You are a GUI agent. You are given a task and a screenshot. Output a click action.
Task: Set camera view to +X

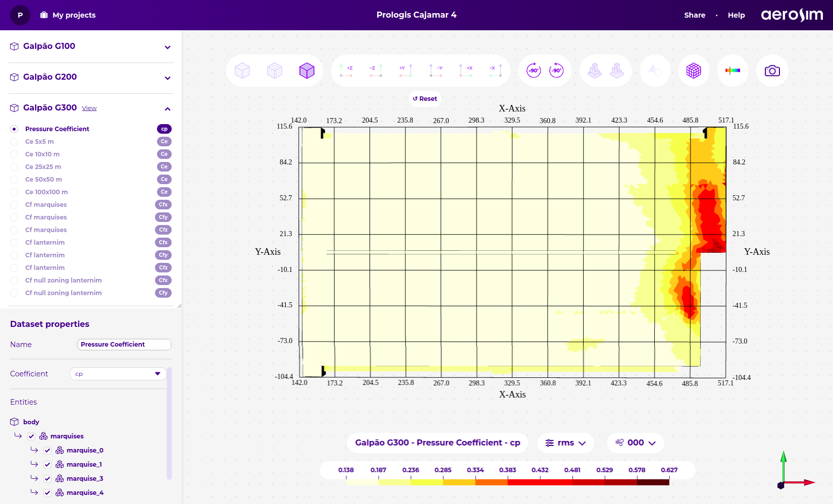pos(466,71)
